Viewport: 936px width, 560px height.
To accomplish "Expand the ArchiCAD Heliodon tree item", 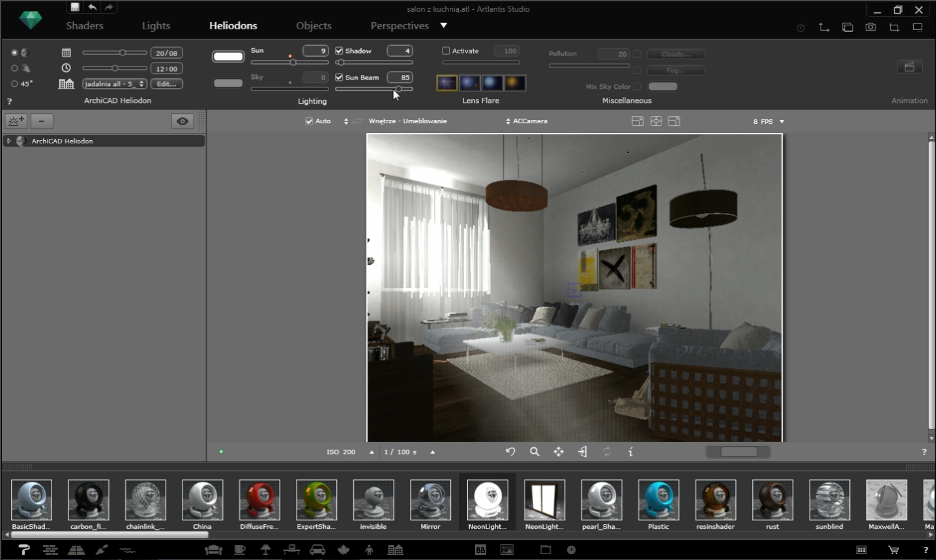I will [x=8, y=141].
